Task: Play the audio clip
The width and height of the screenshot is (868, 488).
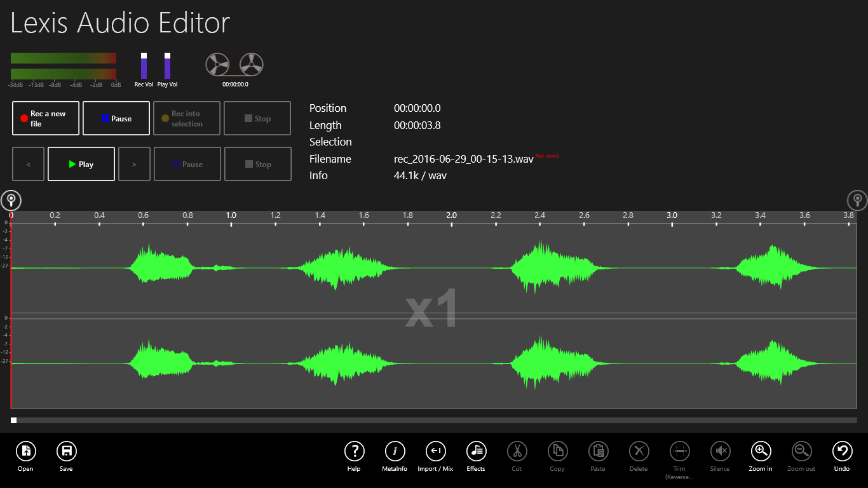Action: 81,164
